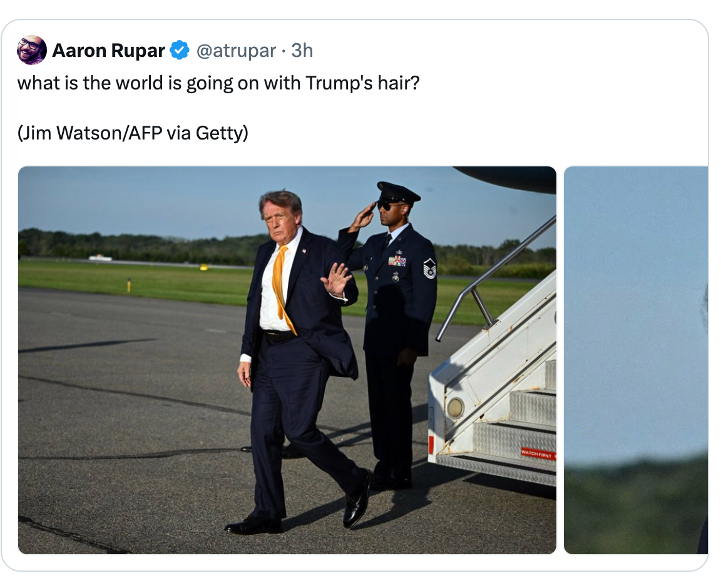Click the metal handrail of the airstairs
This screenshot has width=721, height=588.
(495, 278)
